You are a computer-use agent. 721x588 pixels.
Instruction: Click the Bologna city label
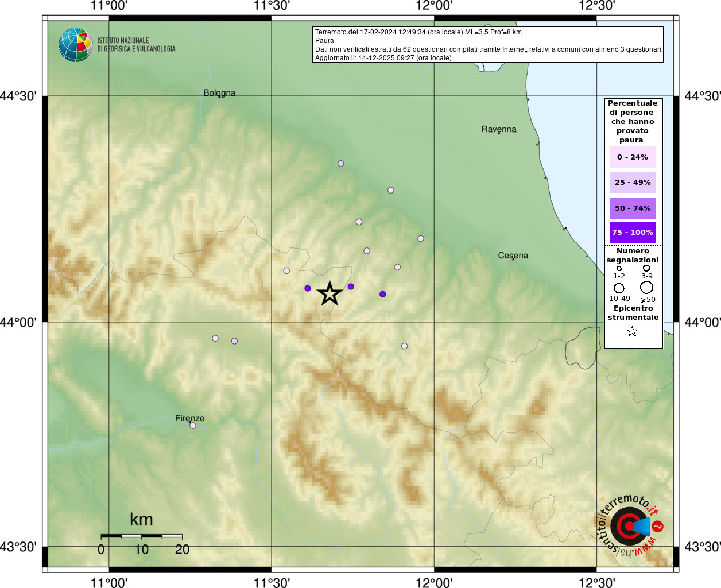click(x=219, y=93)
